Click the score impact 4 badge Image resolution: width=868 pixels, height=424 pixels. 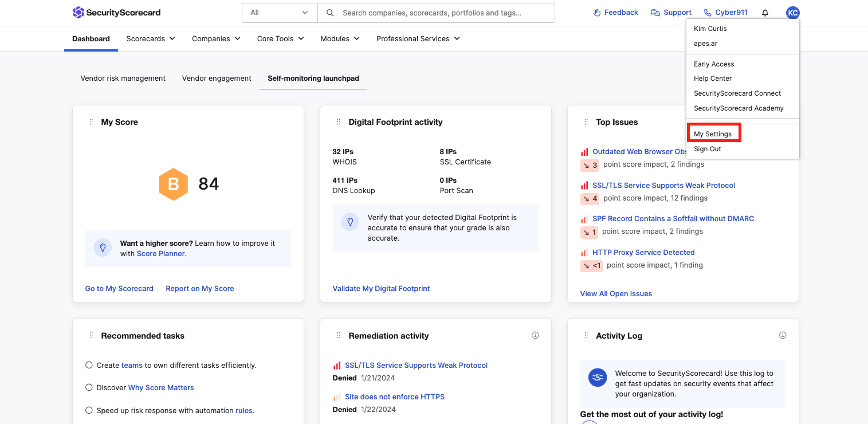click(590, 199)
